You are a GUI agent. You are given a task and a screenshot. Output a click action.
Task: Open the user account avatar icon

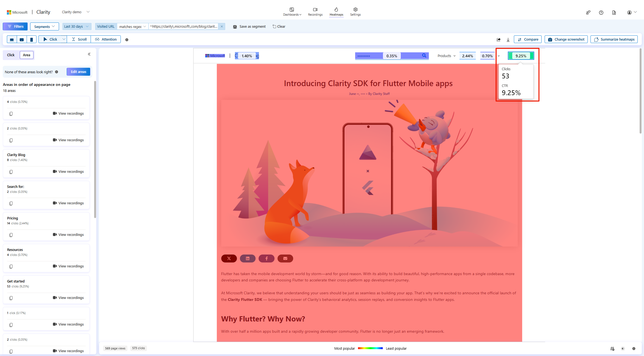pyautogui.click(x=629, y=13)
